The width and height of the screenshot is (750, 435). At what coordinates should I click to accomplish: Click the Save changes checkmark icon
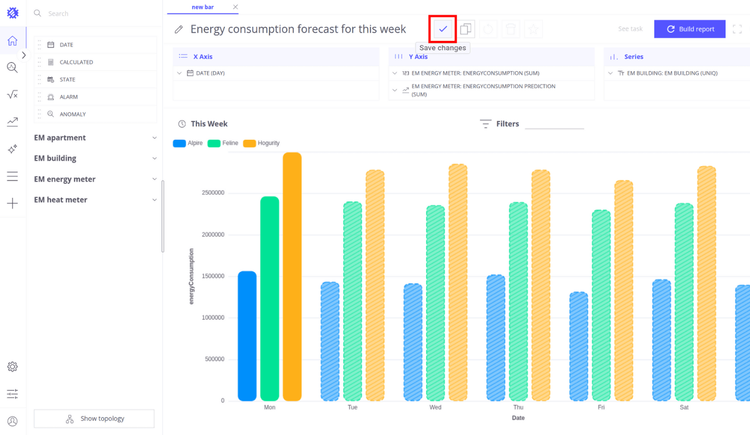click(443, 29)
